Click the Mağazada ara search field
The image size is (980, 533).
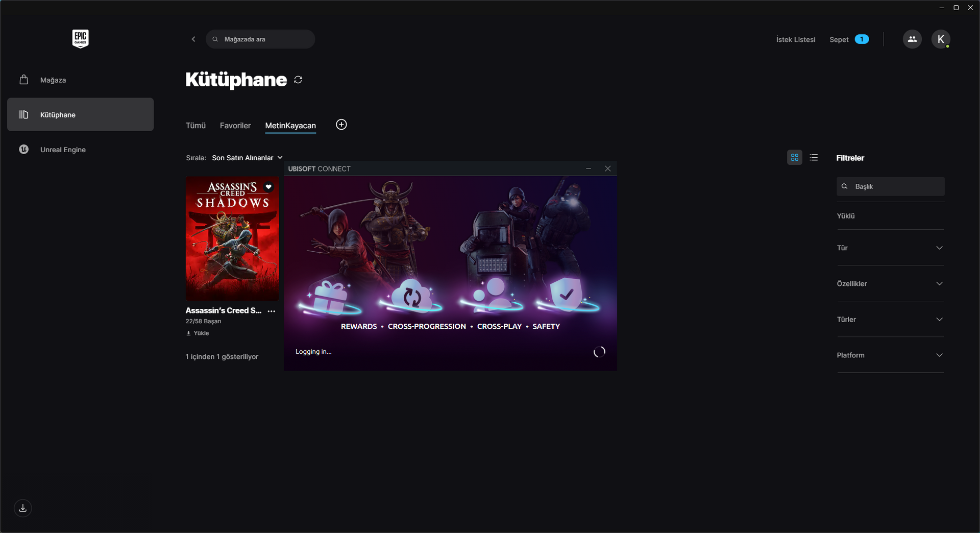click(260, 39)
